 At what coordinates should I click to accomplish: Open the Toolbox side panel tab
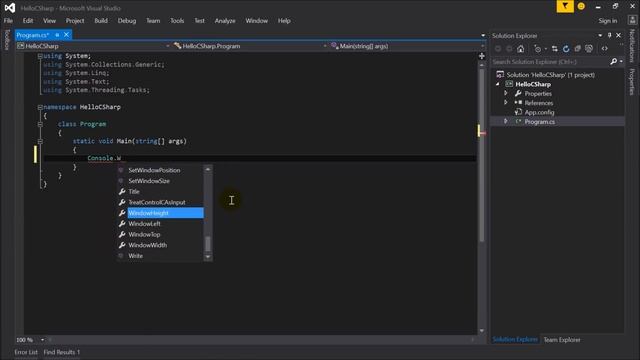coord(7,40)
